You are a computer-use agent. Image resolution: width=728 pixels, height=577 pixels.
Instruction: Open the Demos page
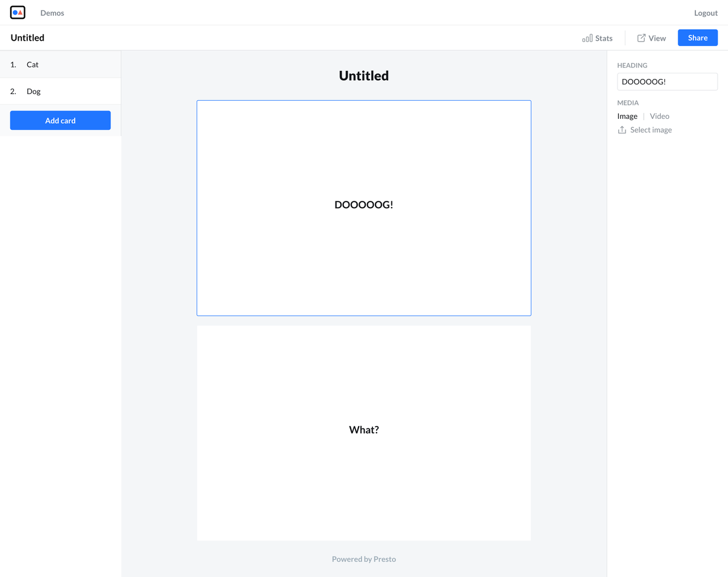click(x=52, y=13)
